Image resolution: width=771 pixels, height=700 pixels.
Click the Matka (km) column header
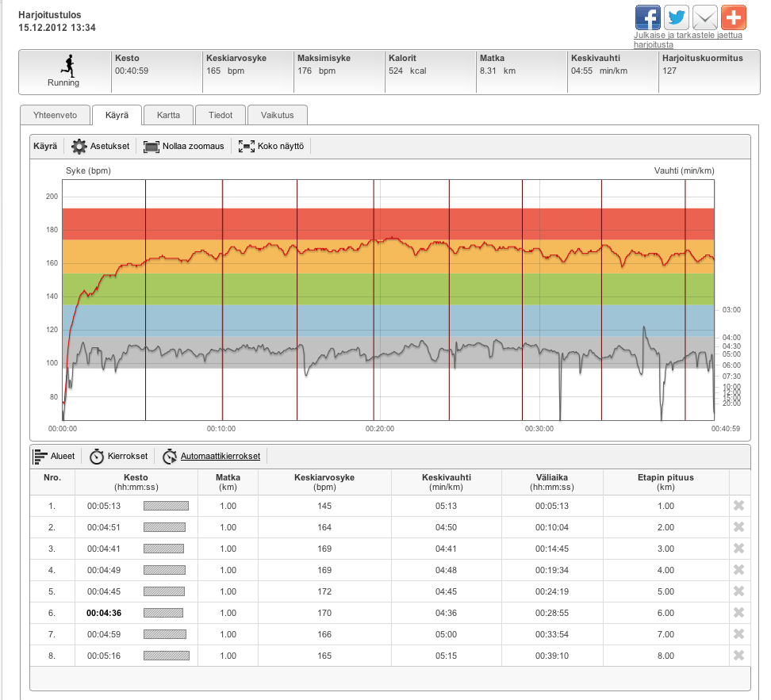[x=228, y=482]
